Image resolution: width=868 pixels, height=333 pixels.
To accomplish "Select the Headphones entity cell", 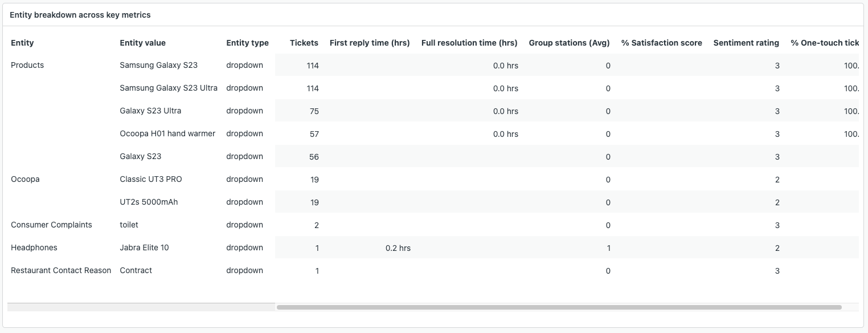I will click(x=34, y=247).
